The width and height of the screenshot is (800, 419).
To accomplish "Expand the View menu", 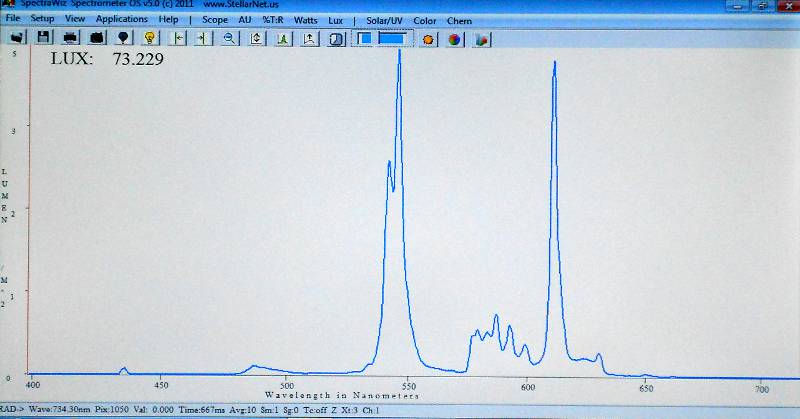I will (75, 19).
